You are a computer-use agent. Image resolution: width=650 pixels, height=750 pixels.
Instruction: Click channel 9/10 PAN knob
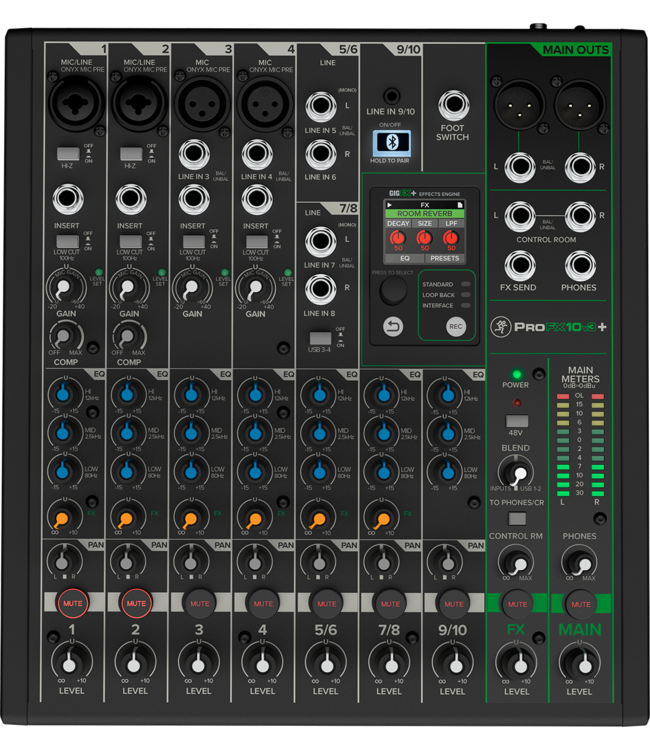447,562
